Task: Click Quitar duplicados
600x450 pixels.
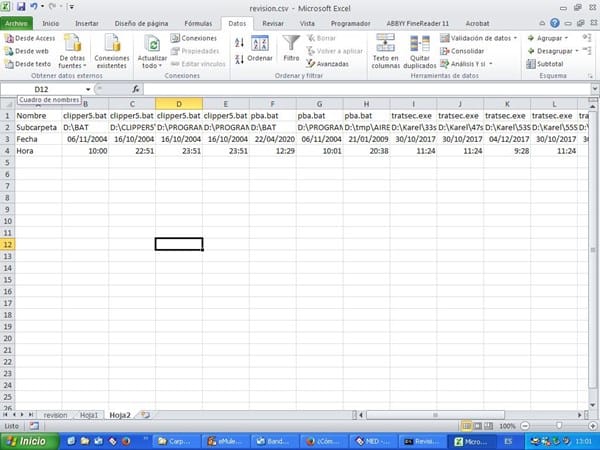Action: coord(419,51)
